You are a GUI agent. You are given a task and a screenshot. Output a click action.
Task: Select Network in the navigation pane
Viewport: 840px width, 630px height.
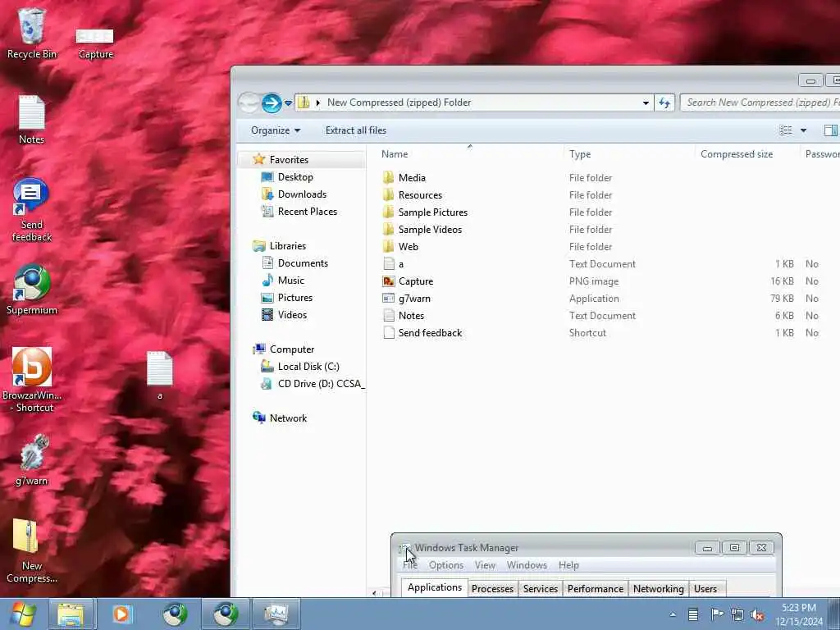point(288,418)
